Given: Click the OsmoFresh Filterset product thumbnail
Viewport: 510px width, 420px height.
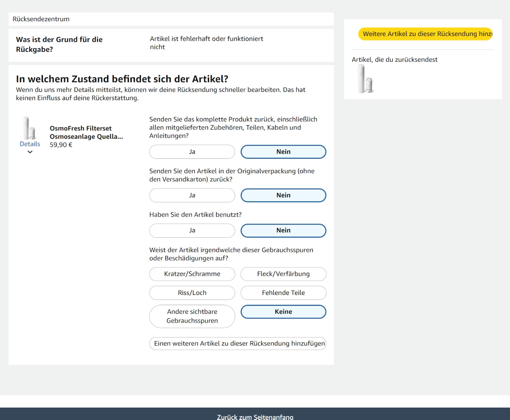Looking at the screenshot, I should 29,128.
